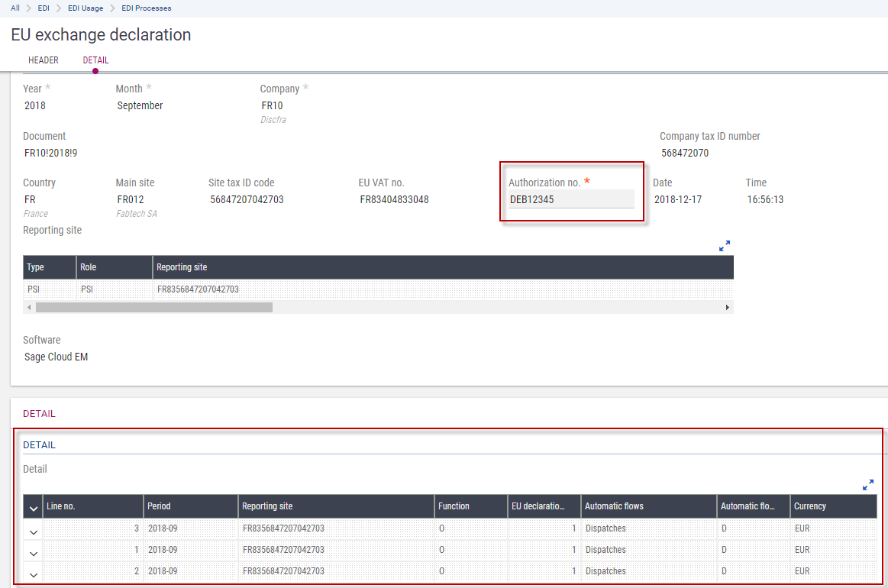The image size is (888, 588).
Task: Select the DETAIL tab
Action: [95, 60]
